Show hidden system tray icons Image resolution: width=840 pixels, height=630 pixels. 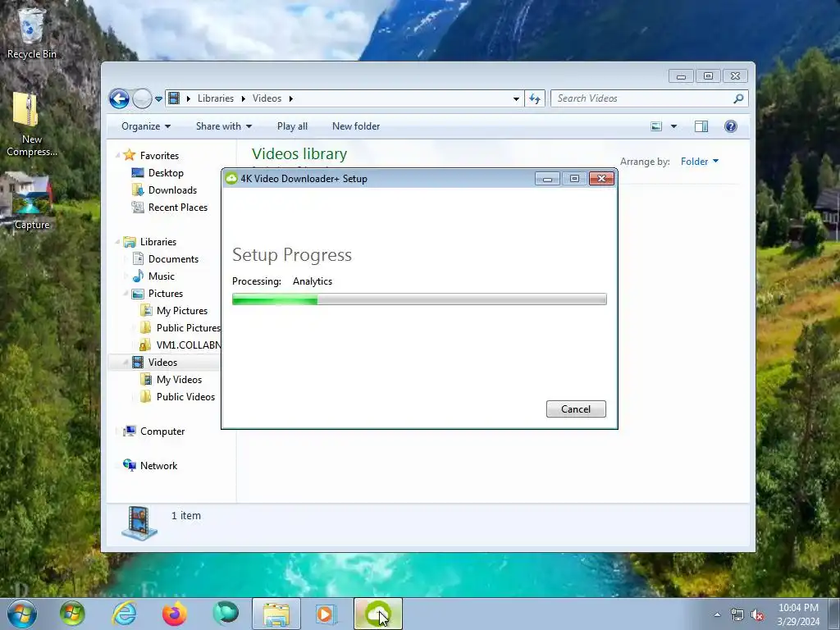click(717, 614)
